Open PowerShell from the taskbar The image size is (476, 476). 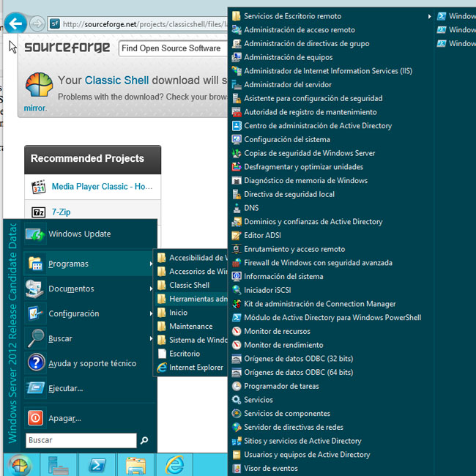(97, 464)
